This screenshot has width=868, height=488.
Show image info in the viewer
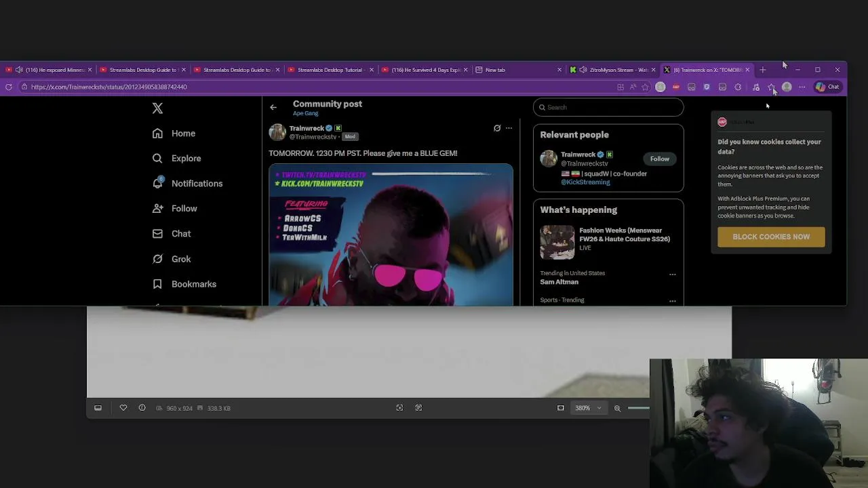pos(142,408)
